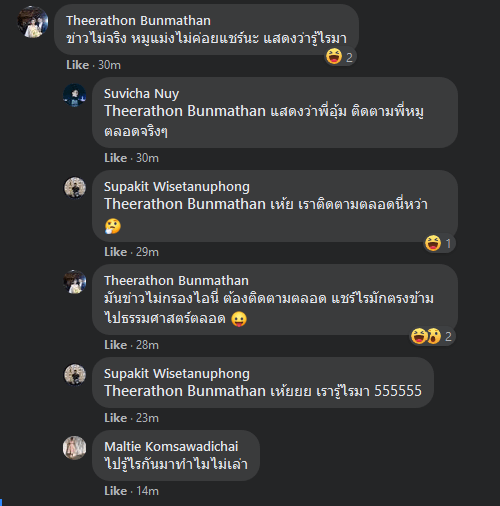Like Supakit's reply posted 23m ago

[x=115, y=418]
